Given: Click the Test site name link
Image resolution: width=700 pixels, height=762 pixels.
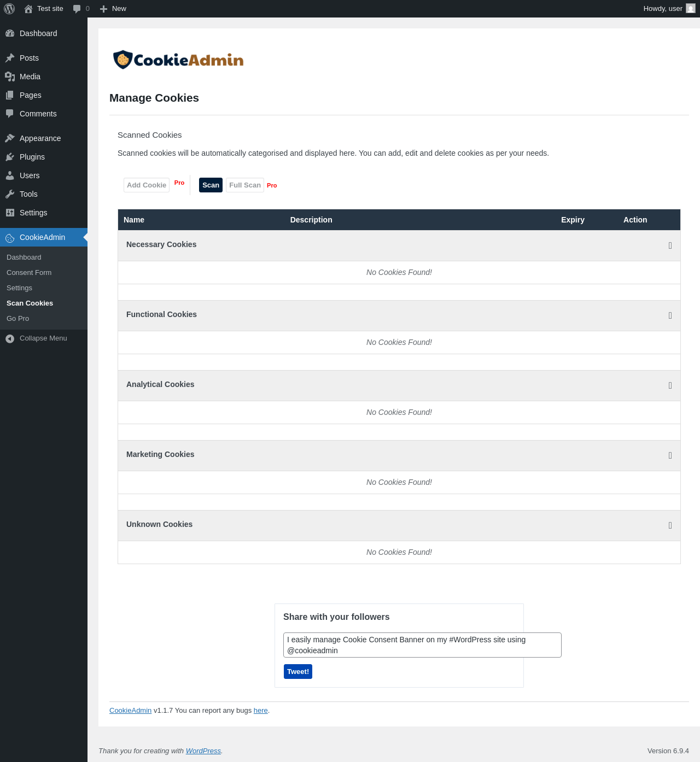Looking at the screenshot, I should pos(50,9).
